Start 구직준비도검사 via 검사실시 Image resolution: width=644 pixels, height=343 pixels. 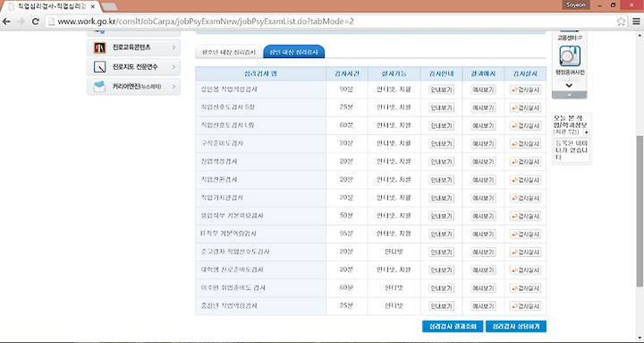coord(525,144)
